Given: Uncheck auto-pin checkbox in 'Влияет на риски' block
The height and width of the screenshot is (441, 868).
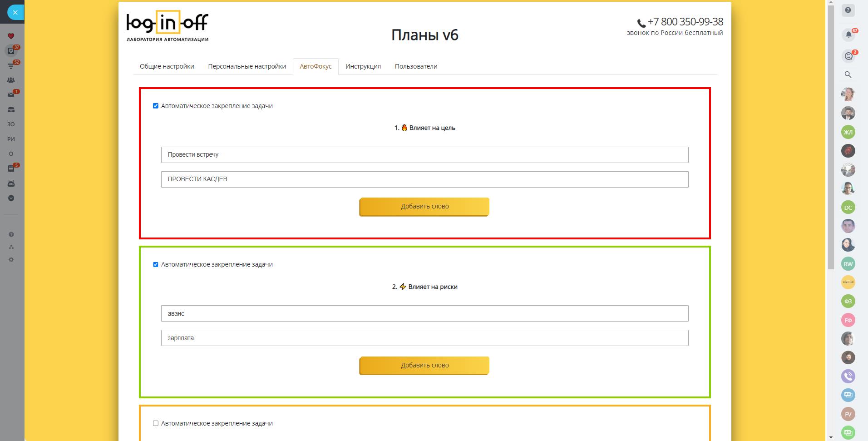Looking at the screenshot, I should pos(156,264).
